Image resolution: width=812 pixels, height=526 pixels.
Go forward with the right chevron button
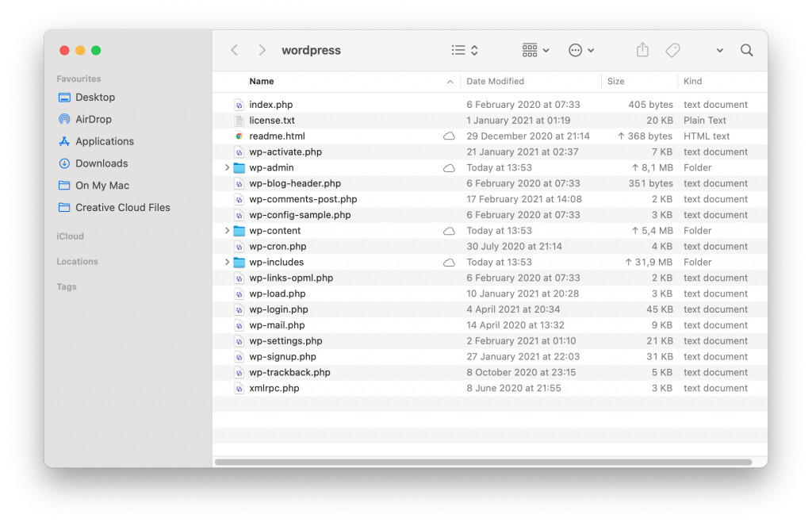pos(262,50)
